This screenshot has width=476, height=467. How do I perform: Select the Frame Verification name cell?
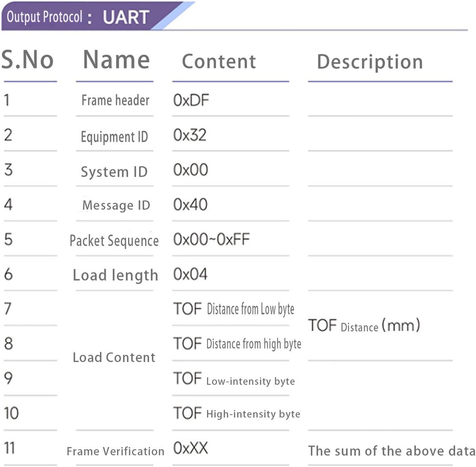[x=115, y=451]
